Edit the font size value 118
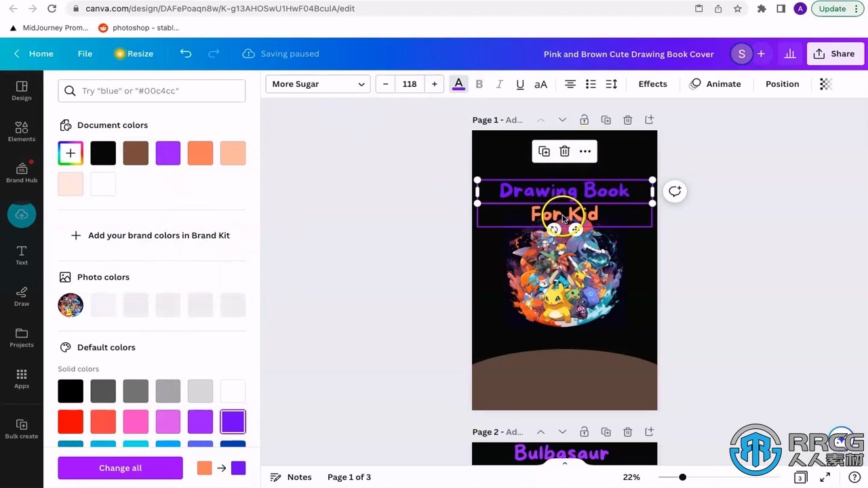The image size is (868, 488). tap(410, 84)
